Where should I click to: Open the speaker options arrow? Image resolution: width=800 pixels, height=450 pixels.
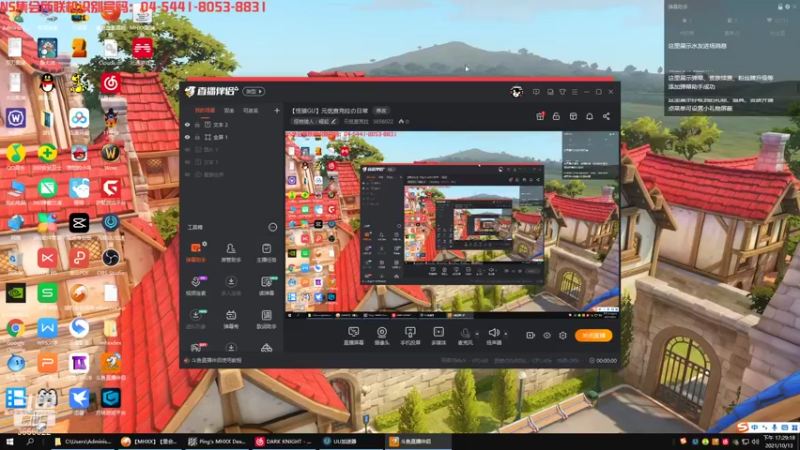click(506, 334)
